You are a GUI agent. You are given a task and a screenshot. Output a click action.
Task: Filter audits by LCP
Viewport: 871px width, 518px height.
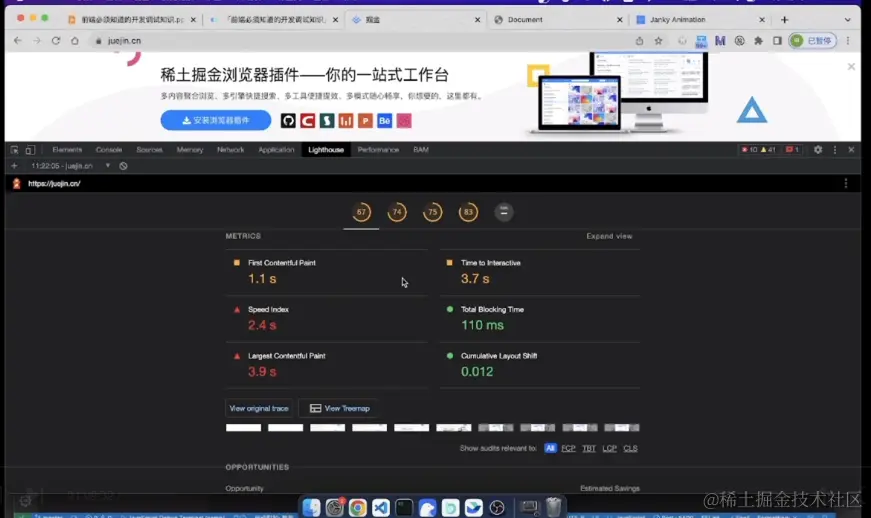click(x=609, y=449)
